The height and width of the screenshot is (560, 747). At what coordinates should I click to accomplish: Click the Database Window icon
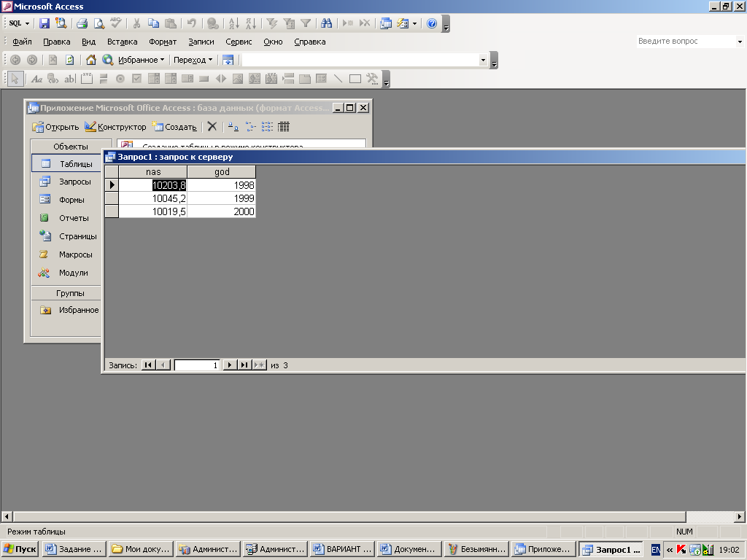pos(386,23)
